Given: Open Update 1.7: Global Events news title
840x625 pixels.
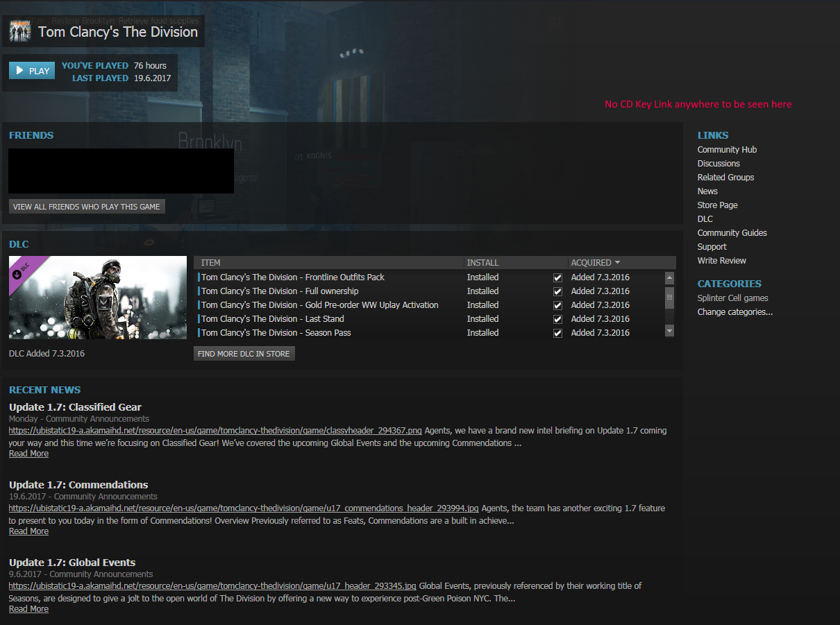Looking at the screenshot, I should coord(72,563).
